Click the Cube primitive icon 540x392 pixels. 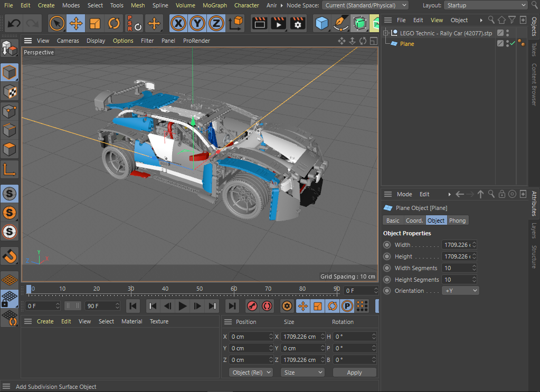(322, 24)
